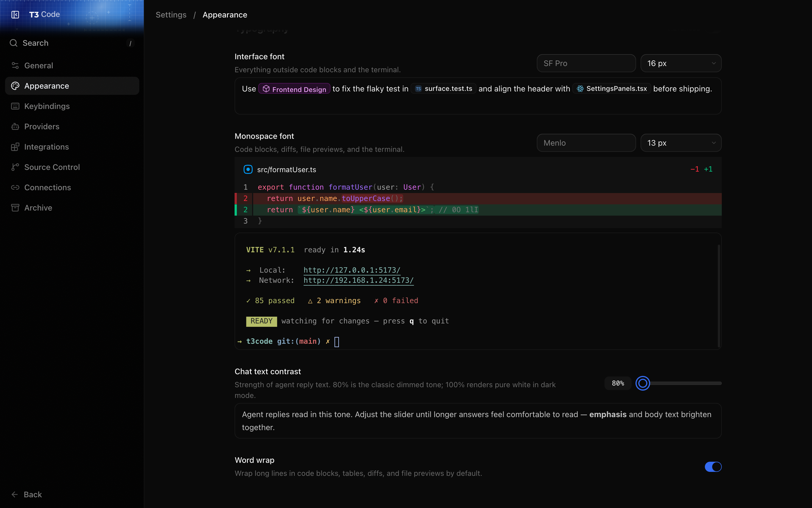Click the Frontend Design skill chip
Screen dimensions: 812x508
coord(294,89)
